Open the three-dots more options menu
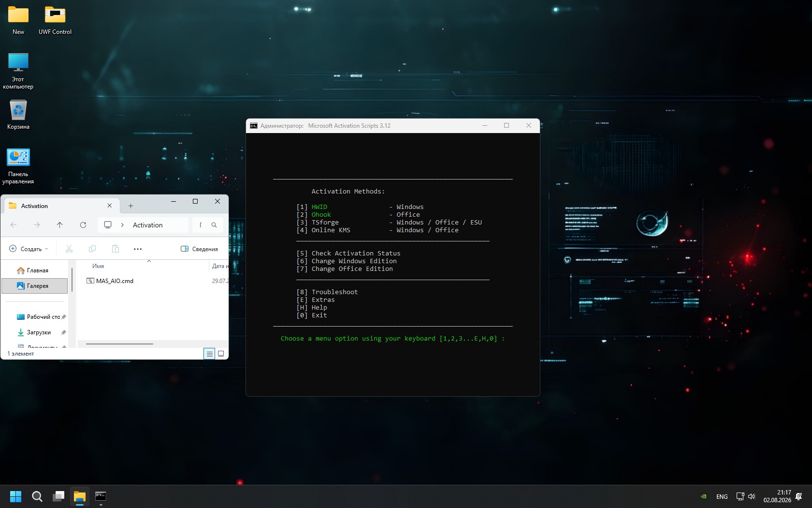This screenshot has height=508, width=812. [x=138, y=249]
